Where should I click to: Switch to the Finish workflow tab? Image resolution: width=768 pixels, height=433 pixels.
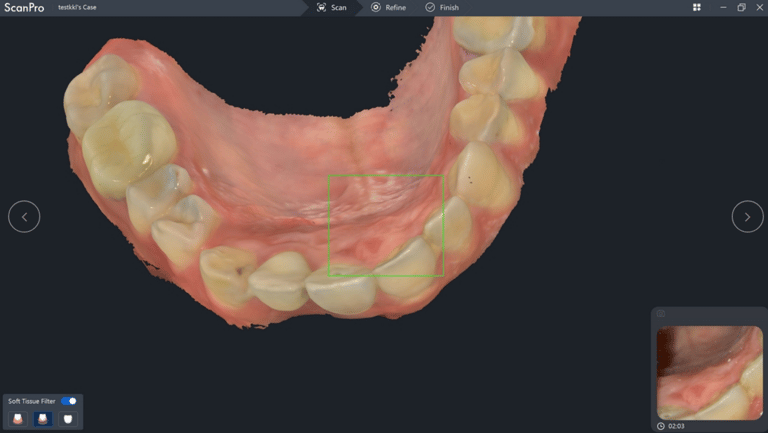pyautogui.click(x=442, y=7)
